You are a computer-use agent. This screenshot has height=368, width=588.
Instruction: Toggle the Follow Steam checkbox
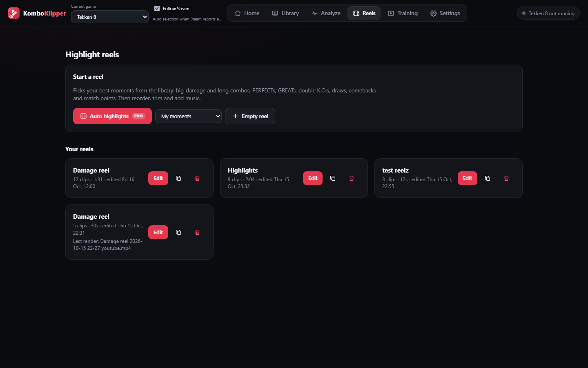coord(157,9)
